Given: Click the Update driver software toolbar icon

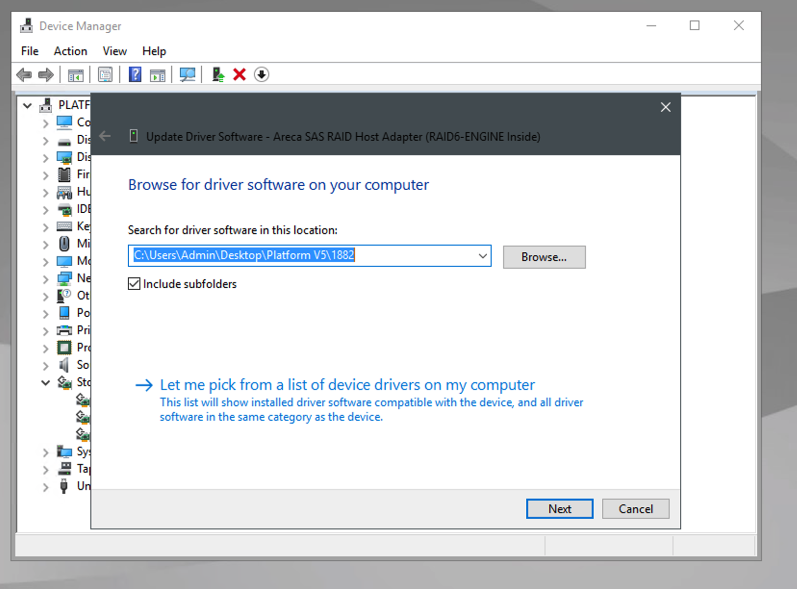Looking at the screenshot, I should click(x=217, y=75).
